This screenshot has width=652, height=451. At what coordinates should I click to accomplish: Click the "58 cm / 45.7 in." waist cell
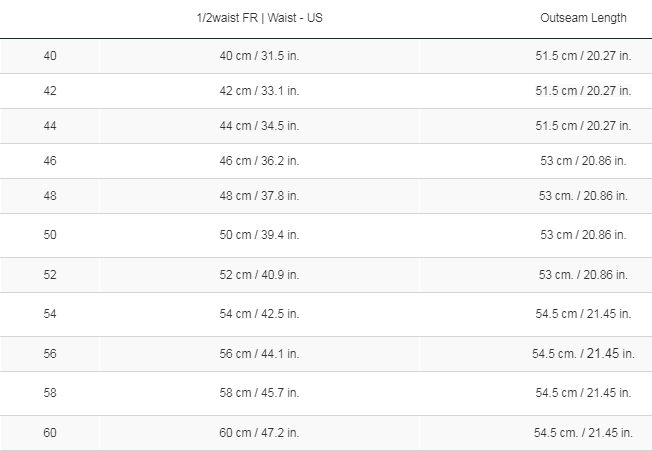click(x=259, y=393)
